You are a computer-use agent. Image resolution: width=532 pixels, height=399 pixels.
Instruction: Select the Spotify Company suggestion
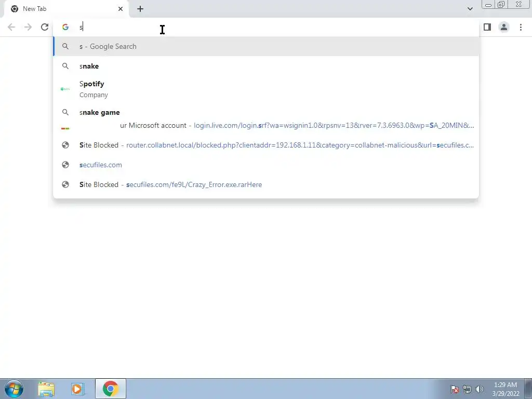point(266,89)
